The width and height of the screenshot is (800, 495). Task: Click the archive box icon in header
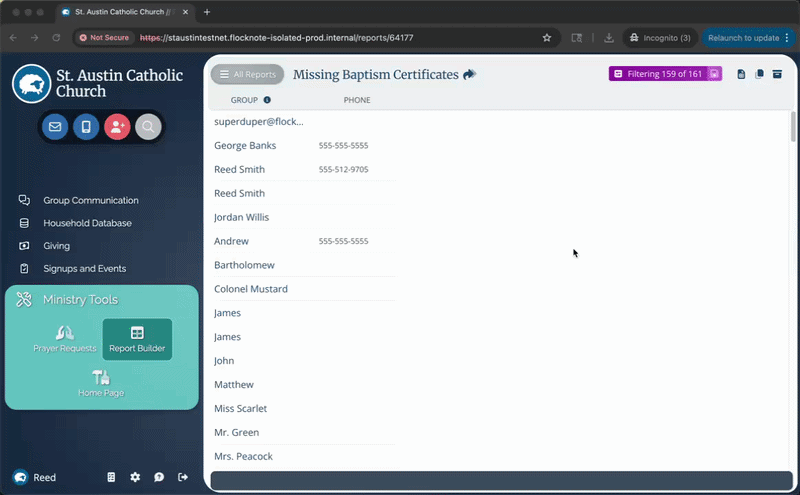coord(777,75)
